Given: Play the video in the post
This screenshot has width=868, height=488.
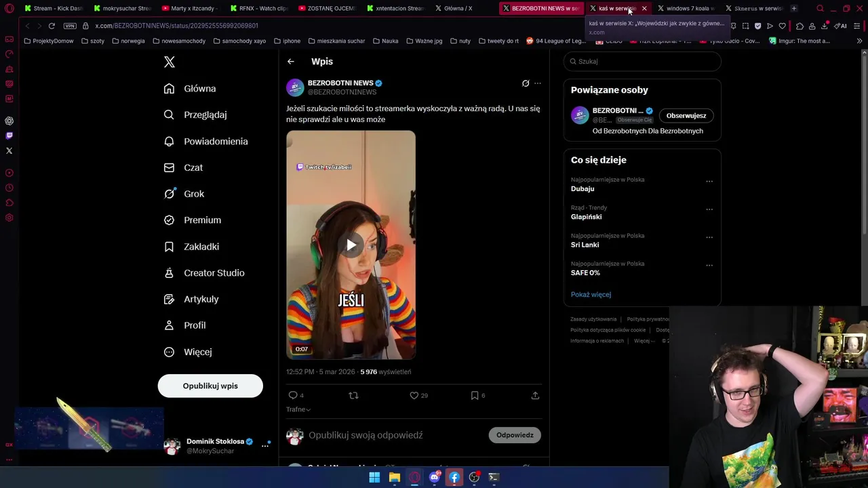Looking at the screenshot, I should 351,245.
